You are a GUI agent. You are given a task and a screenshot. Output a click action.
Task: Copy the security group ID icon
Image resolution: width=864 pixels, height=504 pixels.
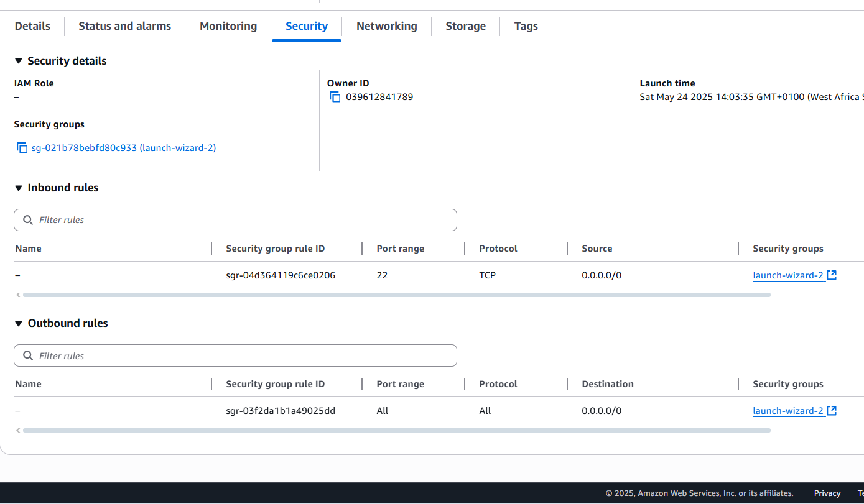coord(22,148)
